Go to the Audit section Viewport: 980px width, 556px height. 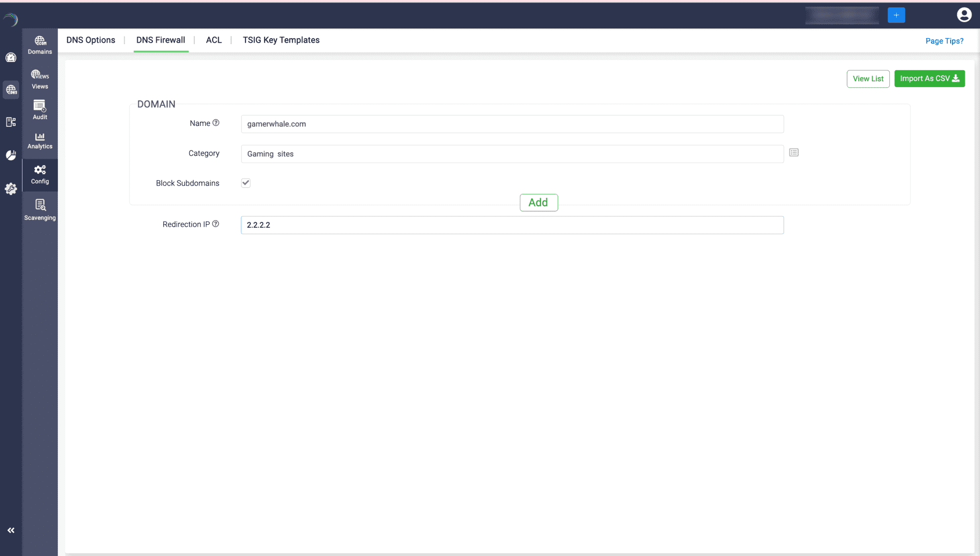pos(40,110)
